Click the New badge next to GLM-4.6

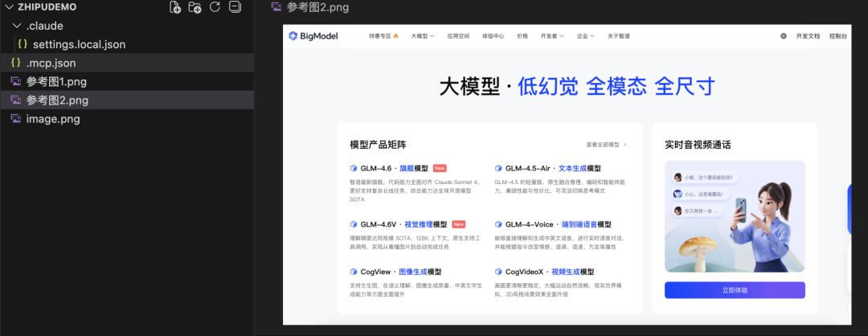(440, 168)
